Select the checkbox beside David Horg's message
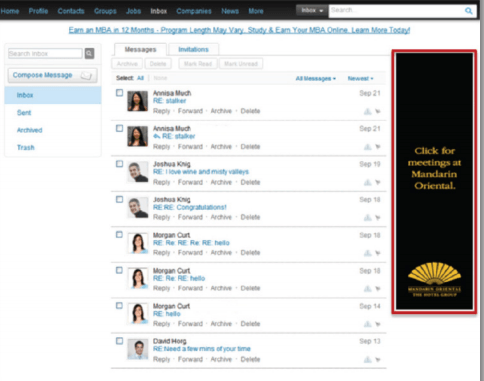The width and height of the screenshot is (484, 381). pos(119,341)
